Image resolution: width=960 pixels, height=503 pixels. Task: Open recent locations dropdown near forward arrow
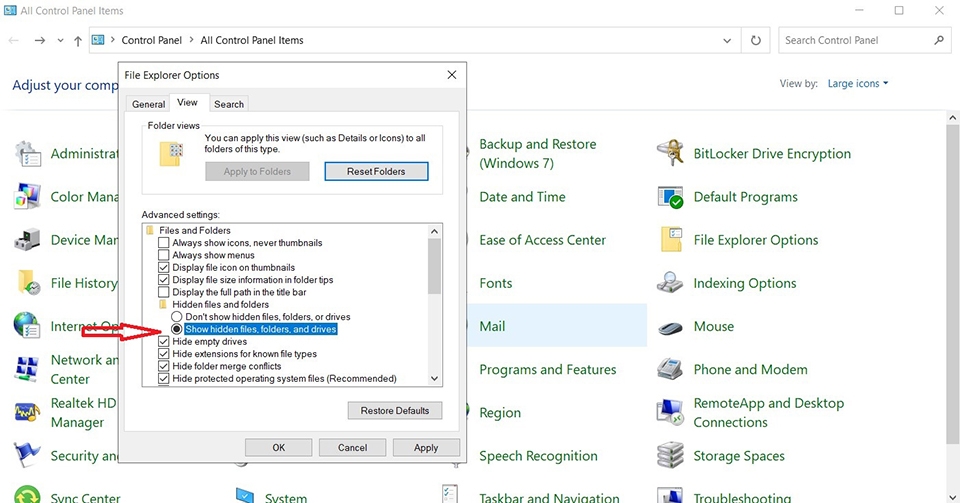pos(60,40)
